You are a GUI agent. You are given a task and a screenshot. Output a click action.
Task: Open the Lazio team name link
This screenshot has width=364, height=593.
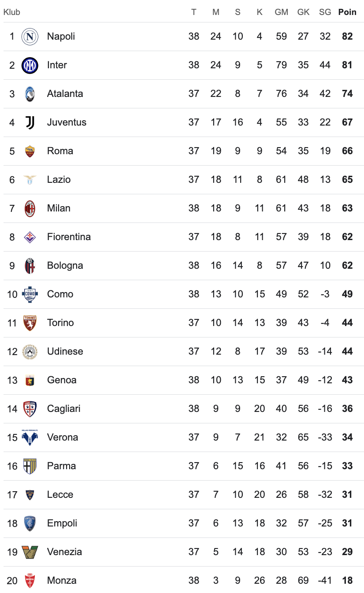click(x=59, y=180)
